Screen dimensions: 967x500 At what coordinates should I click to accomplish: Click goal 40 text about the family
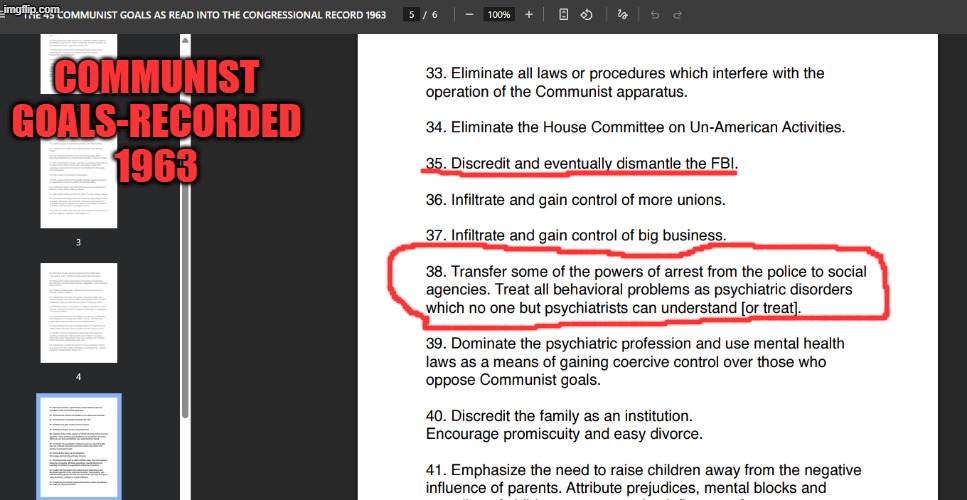(x=560, y=415)
